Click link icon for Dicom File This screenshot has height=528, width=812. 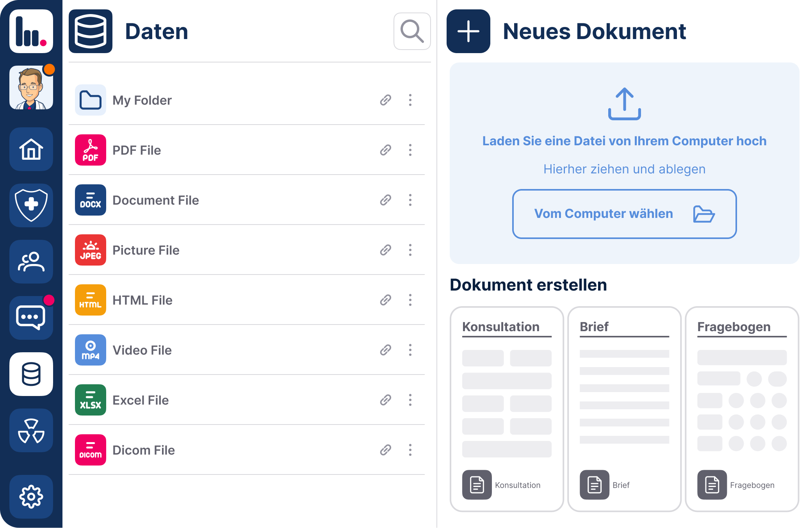pos(386,450)
